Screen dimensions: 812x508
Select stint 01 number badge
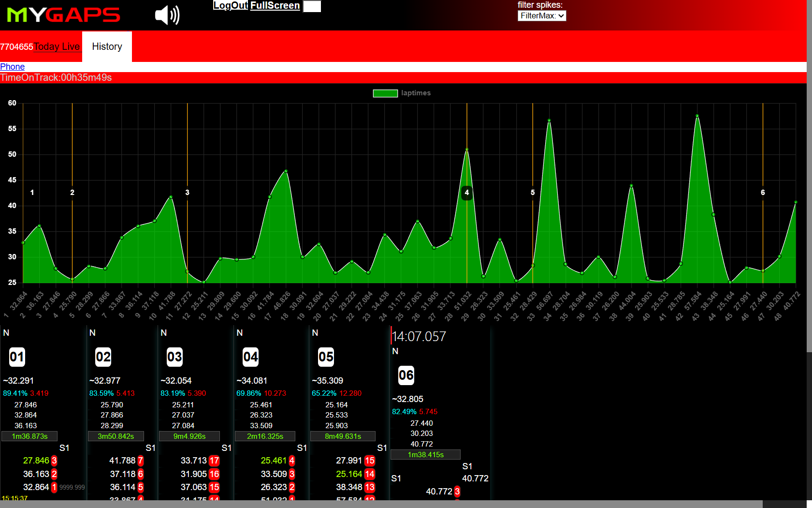17,357
